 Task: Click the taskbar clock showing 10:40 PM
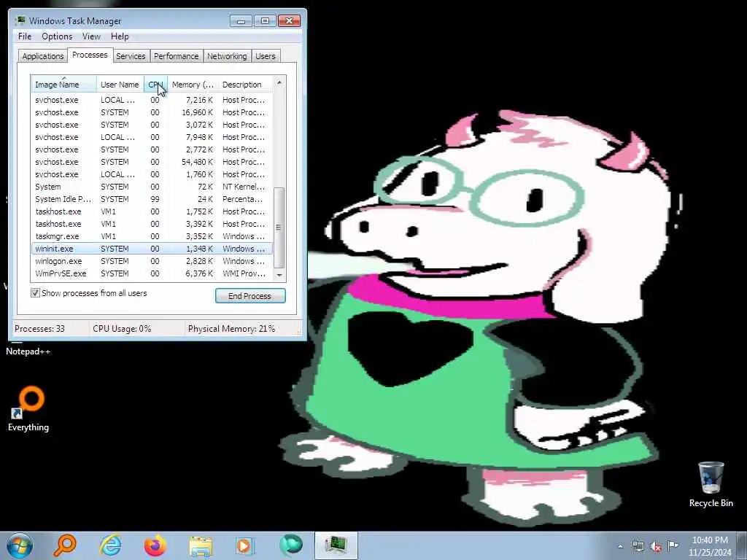click(710, 546)
